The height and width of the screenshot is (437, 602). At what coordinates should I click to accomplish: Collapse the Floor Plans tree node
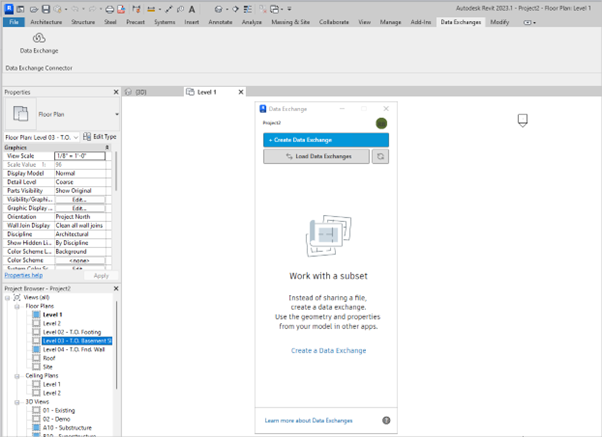click(17, 306)
